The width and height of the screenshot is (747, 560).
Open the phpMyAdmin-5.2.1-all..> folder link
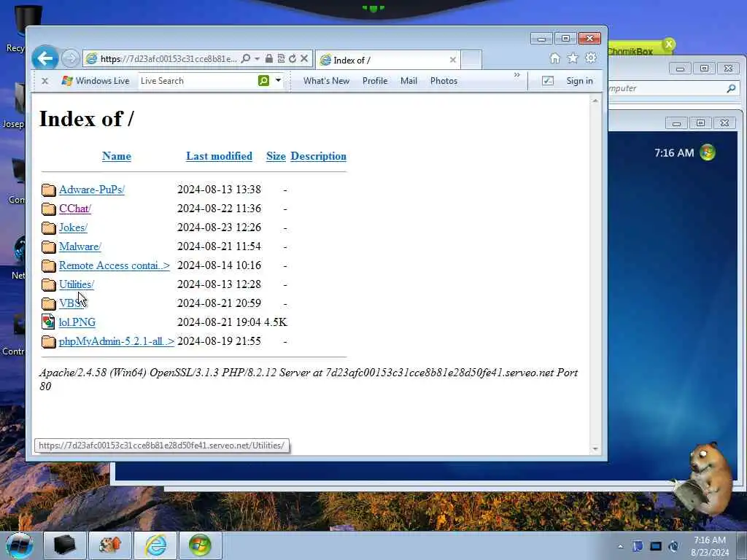point(117,341)
